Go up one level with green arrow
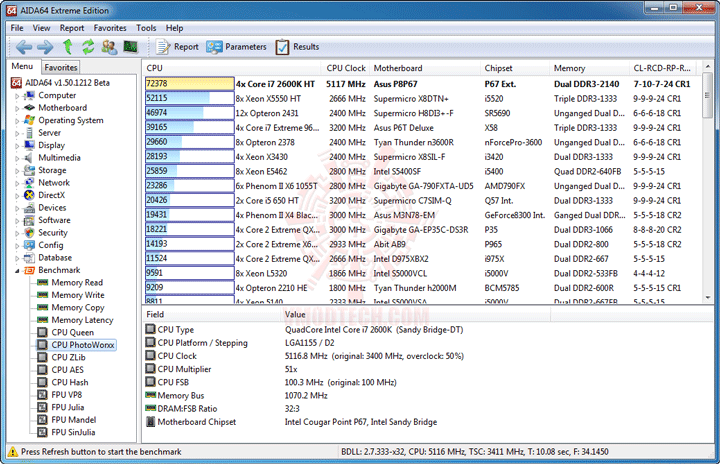Viewport: 720px width, 464px height. [x=68, y=47]
